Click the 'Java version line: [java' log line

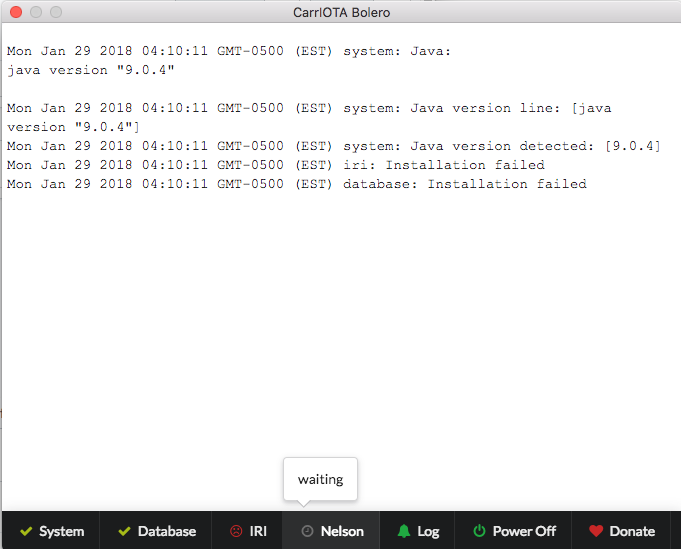[309, 108]
